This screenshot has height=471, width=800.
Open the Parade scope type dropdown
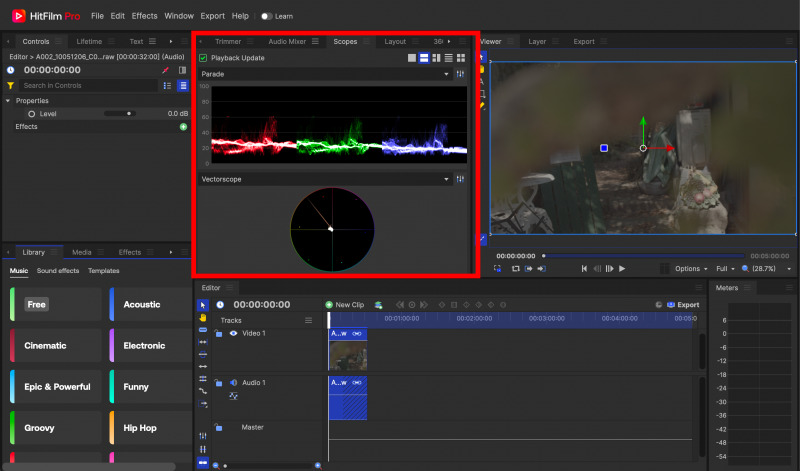click(x=447, y=74)
